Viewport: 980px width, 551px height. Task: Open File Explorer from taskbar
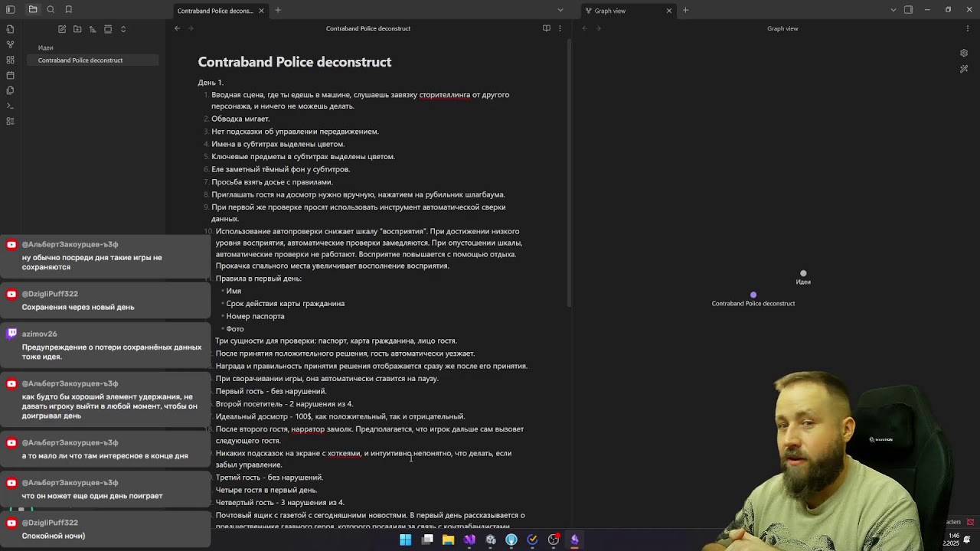(x=448, y=540)
